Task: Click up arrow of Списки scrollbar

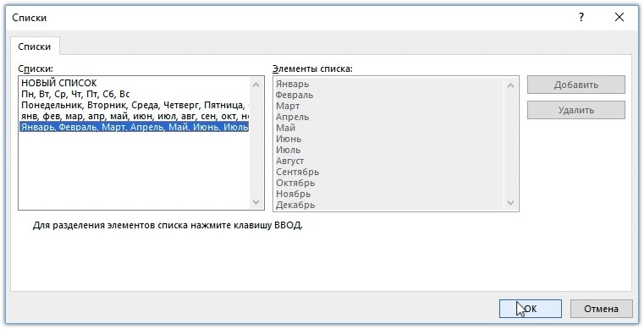Action: click(x=256, y=85)
